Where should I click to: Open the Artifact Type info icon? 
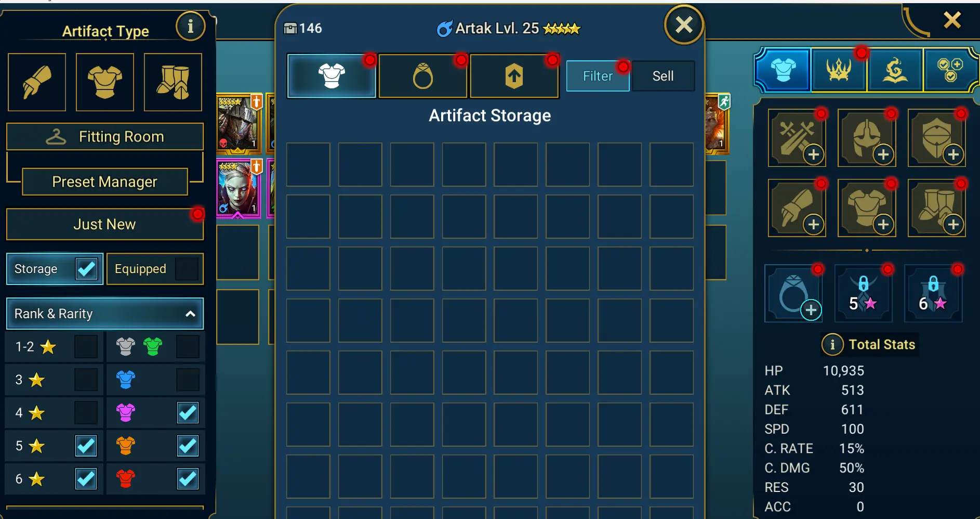[190, 26]
